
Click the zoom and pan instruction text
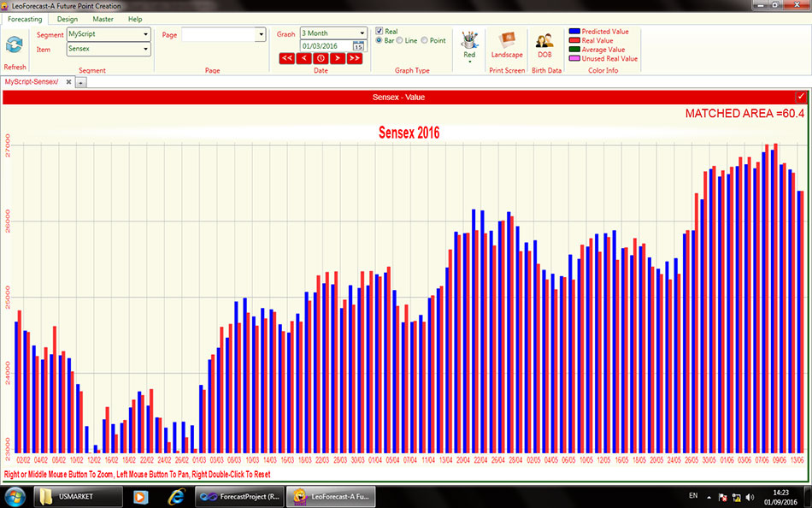click(138, 475)
